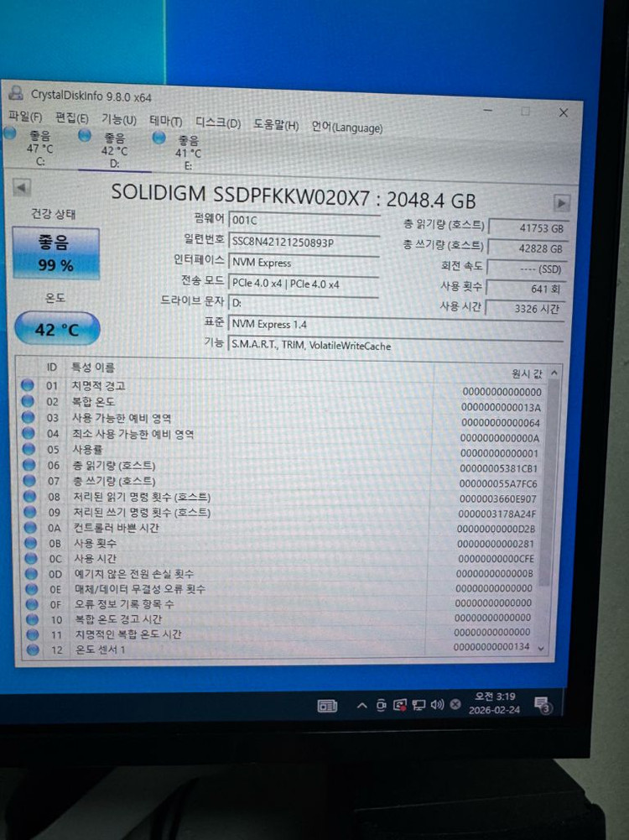Click power on hours value 3326 시간
The image size is (629, 840).
tap(525, 309)
